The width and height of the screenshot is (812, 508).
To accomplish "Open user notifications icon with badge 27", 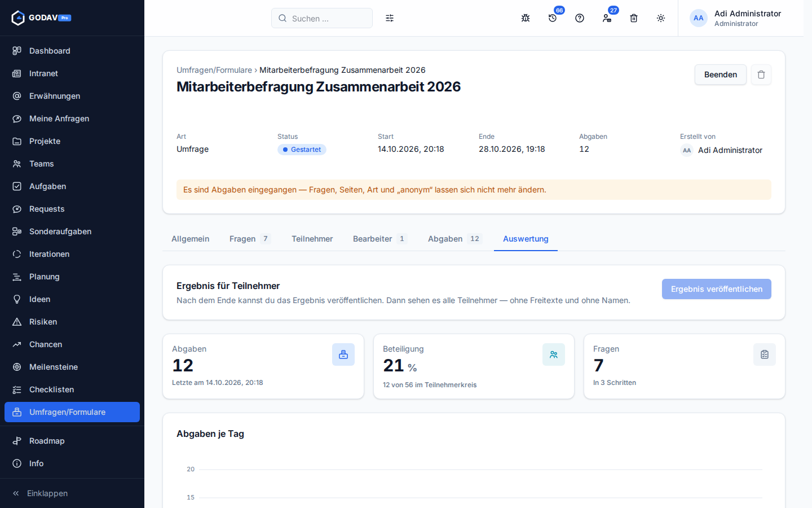I will pos(607,18).
